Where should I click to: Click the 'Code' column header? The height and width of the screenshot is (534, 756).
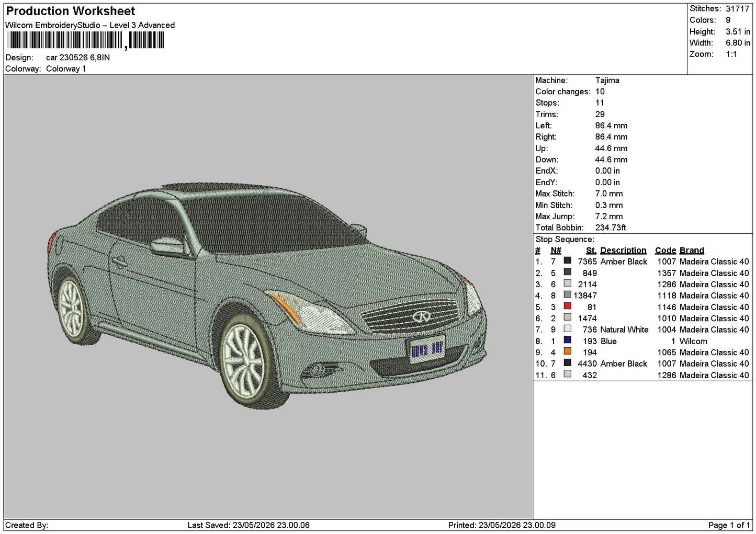click(665, 251)
